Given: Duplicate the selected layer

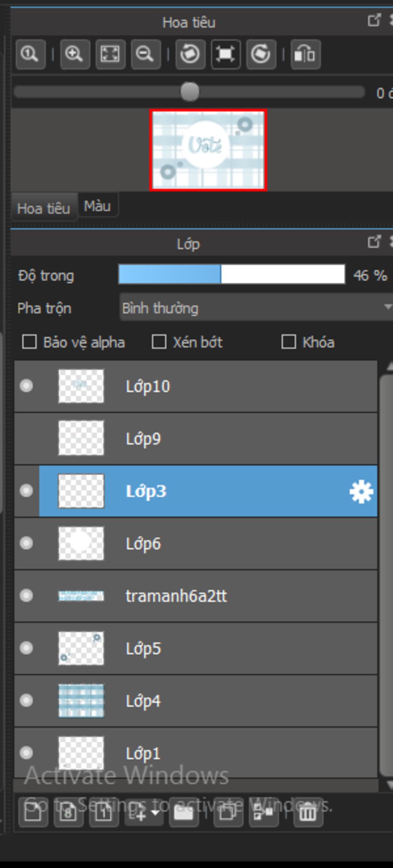Looking at the screenshot, I should pos(228,812).
